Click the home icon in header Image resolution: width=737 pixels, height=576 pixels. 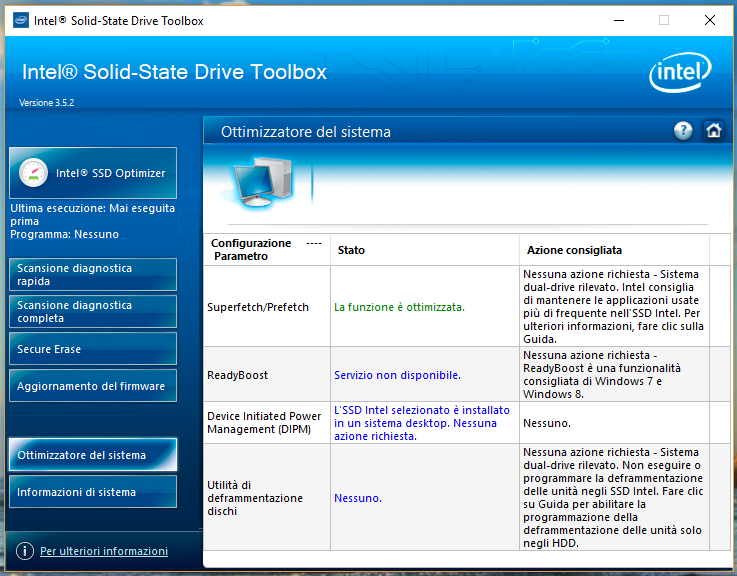pyautogui.click(x=713, y=131)
